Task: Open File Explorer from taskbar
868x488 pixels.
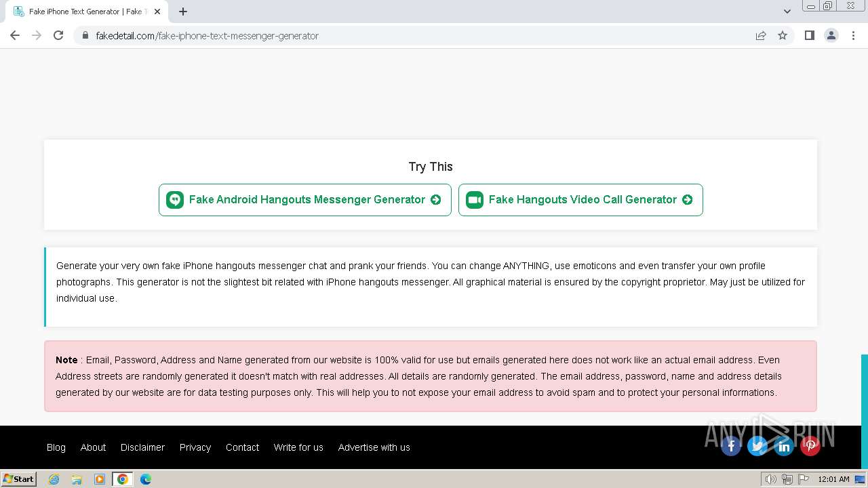Action: (x=77, y=479)
